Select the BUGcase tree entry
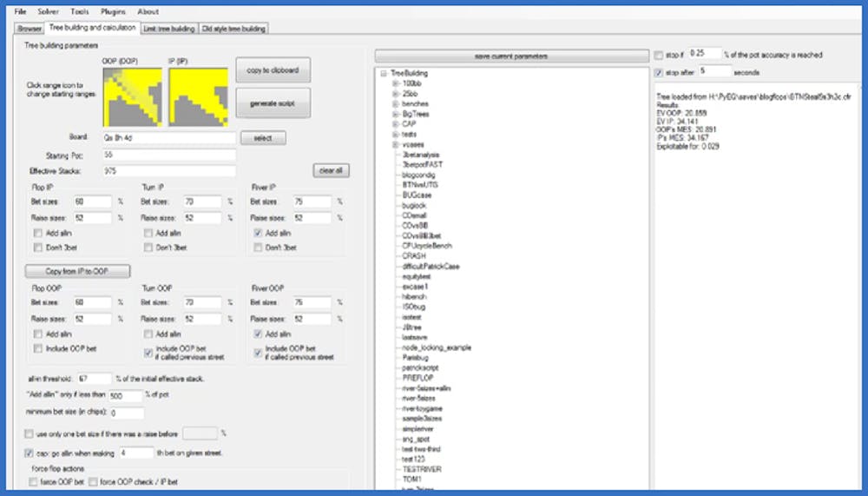868x496 pixels. 417,195
